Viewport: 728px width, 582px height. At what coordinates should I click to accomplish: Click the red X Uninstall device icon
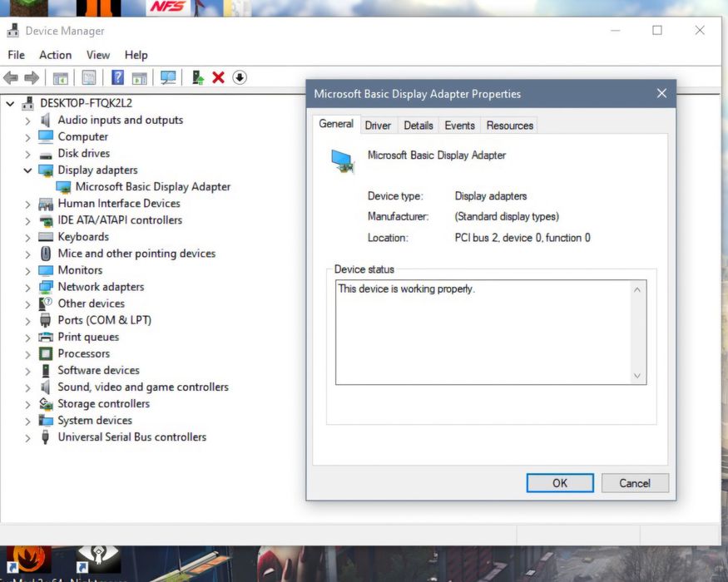(x=218, y=77)
